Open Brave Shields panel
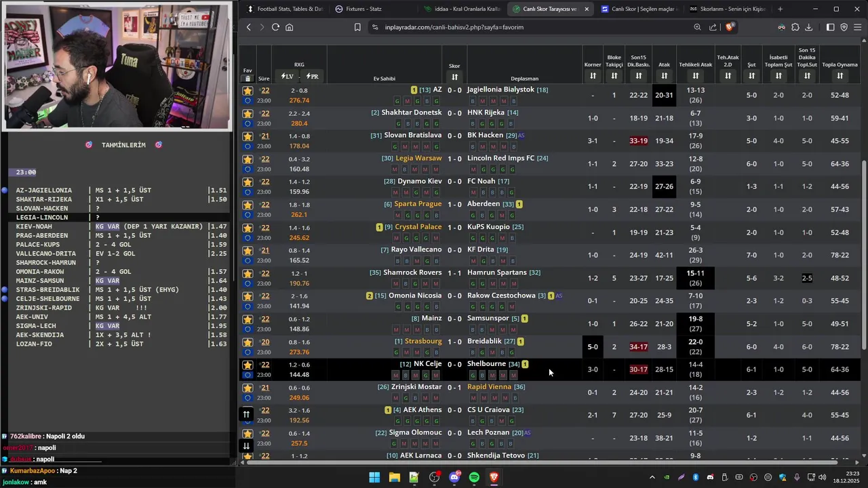 click(730, 27)
